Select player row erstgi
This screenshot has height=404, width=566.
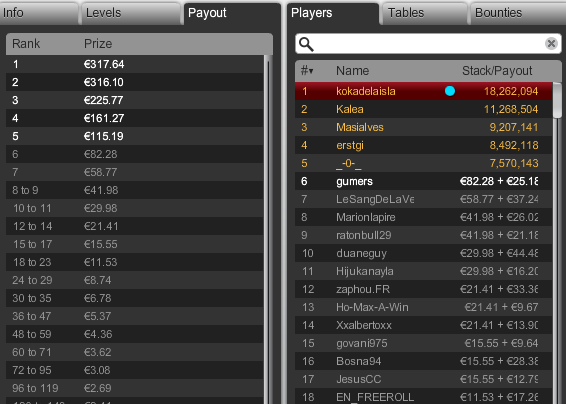point(423,145)
